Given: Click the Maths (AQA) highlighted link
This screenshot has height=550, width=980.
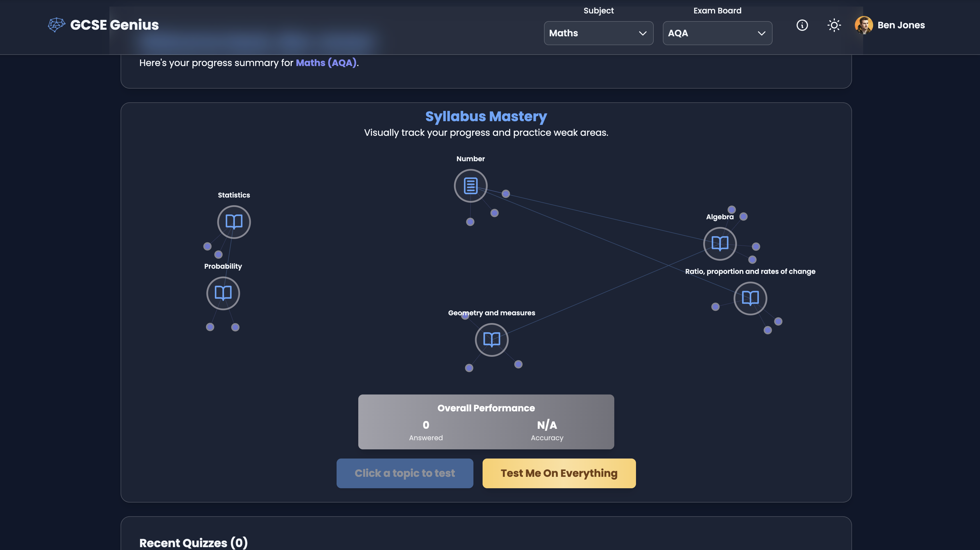Looking at the screenshot, I should [x=326, y=63].
